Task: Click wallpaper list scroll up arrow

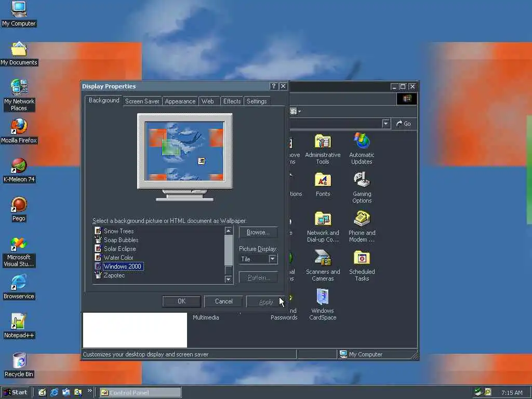Action: pyautogui.click(x=229, y=231)
